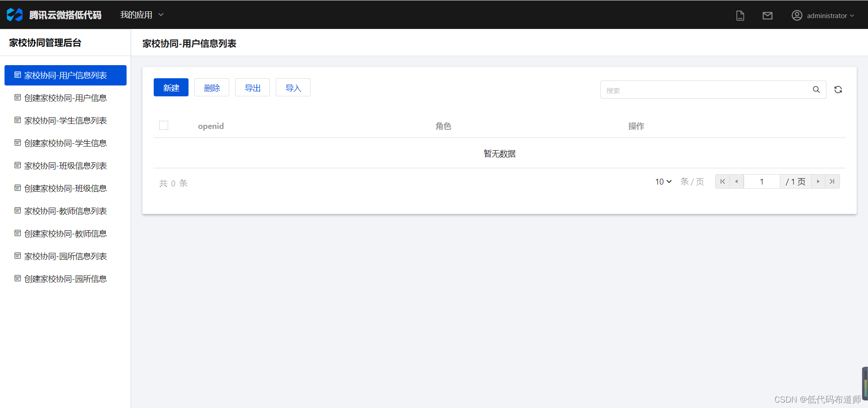
Task: Click the / 1 页 total pages text
Action: (x=796, y=181)
